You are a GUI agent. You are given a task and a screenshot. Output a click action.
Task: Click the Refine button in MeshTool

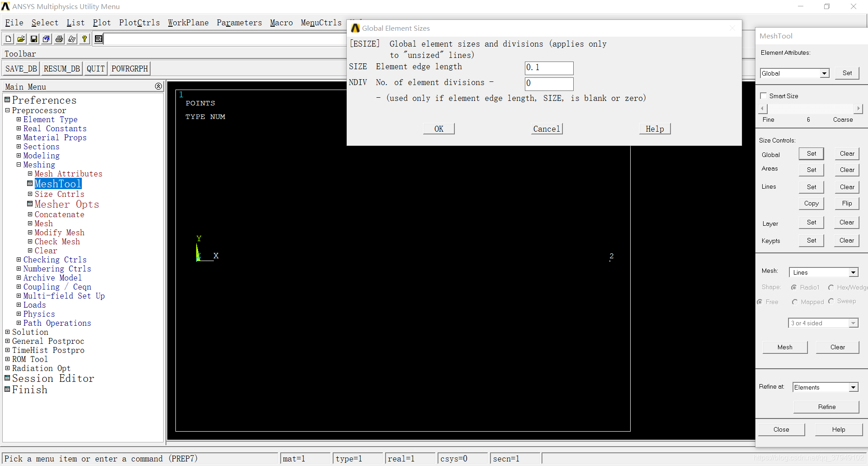click(x=826, y=407)
